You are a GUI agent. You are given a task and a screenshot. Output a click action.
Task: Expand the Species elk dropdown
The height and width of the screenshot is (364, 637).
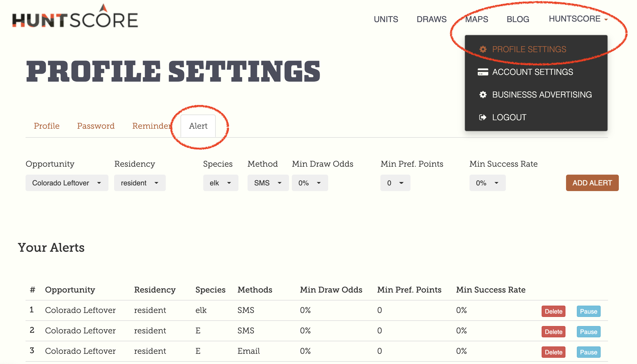click(221, 183)
